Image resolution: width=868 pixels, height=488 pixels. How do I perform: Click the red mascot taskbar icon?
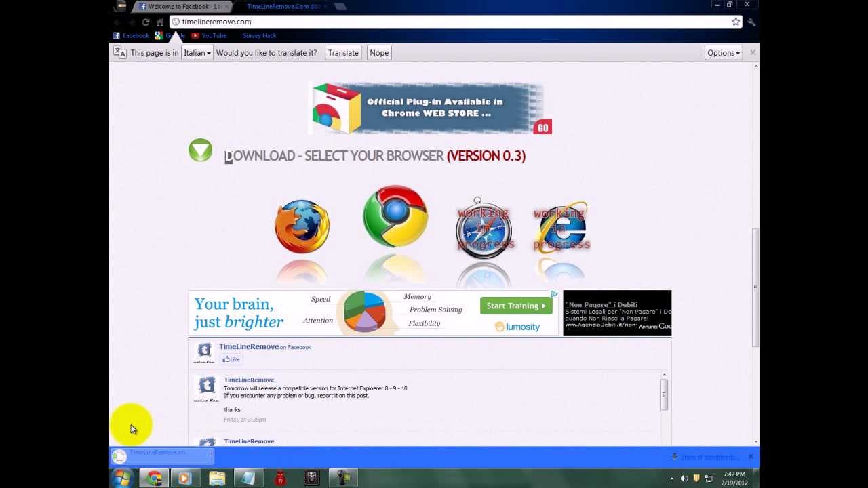(280, 478)
